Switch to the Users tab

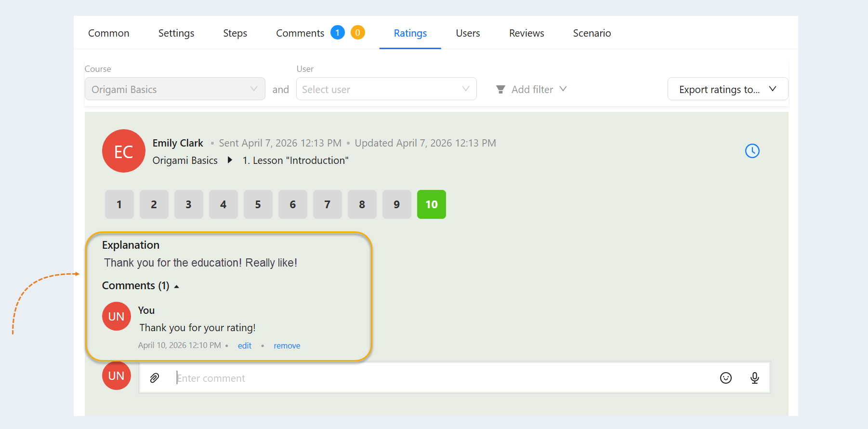(x=468, y=33)
